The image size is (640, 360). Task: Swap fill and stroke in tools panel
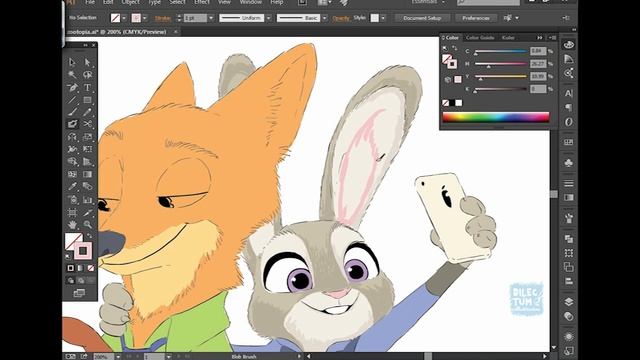tap(89, 236)
